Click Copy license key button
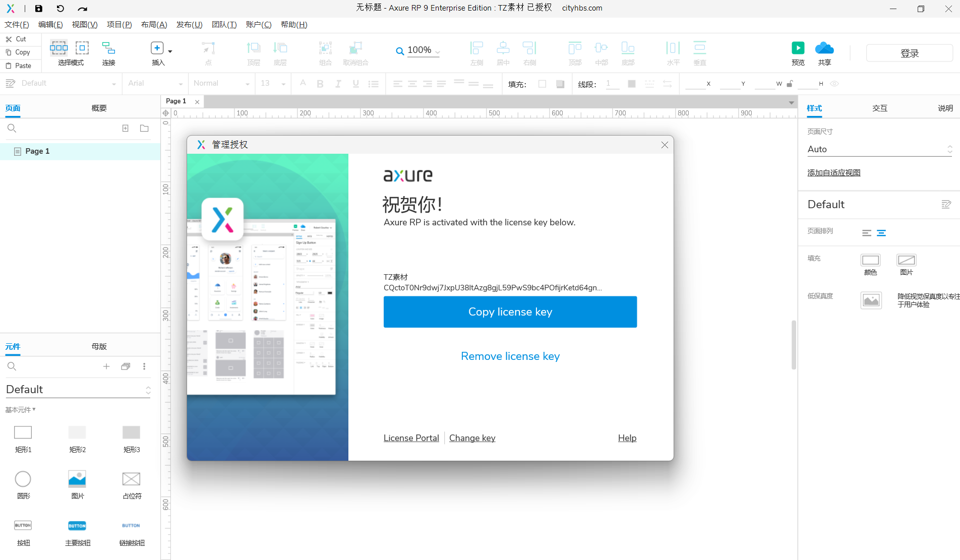The height and width of the screenshot is (560, 960). (x=510, y=312)
